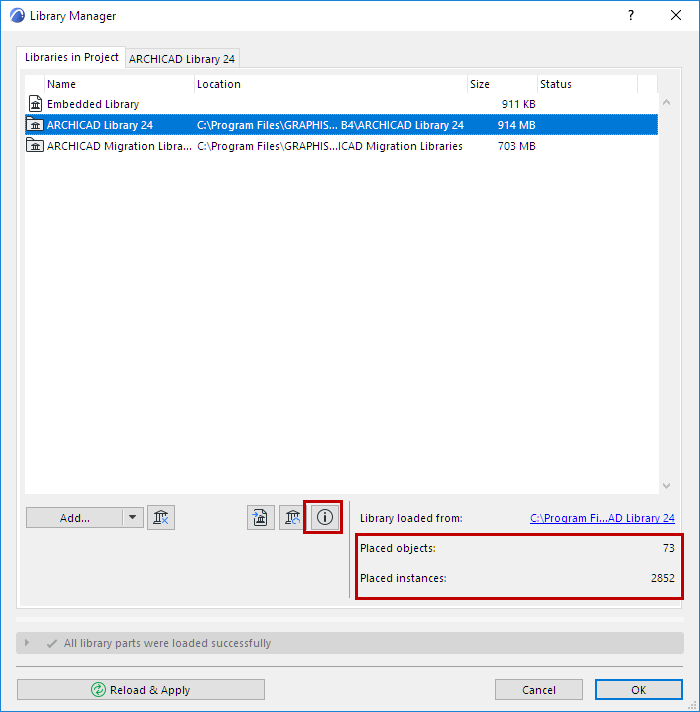700x712 pixels.
Task: Click the ARCHICAD Library 24 location path
Action: (x=330, y=125)
